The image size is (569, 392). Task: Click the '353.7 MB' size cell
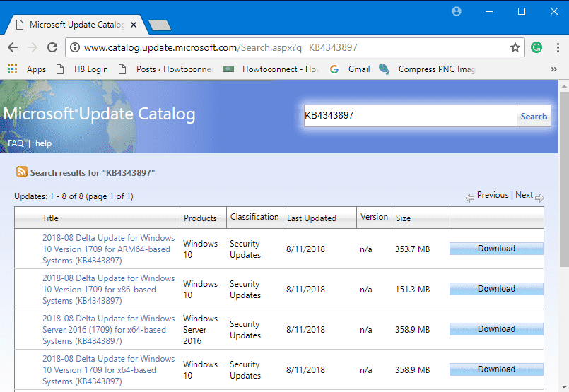click(x=413, y=249)
